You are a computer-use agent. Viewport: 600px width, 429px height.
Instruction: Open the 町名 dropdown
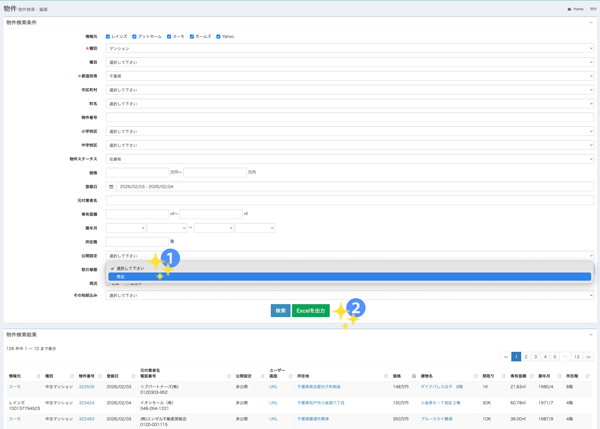(350, 104)
